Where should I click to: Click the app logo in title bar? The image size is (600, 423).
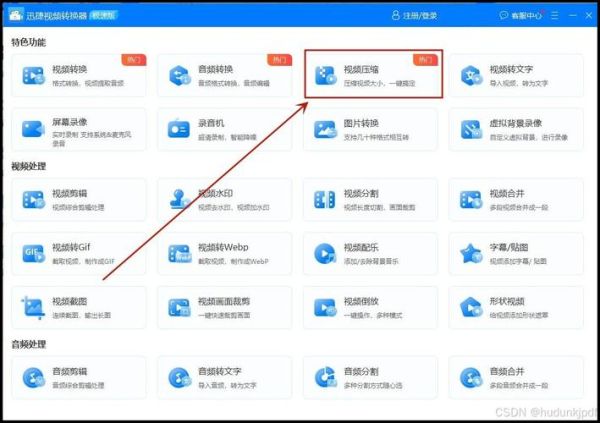click(16, 15)
